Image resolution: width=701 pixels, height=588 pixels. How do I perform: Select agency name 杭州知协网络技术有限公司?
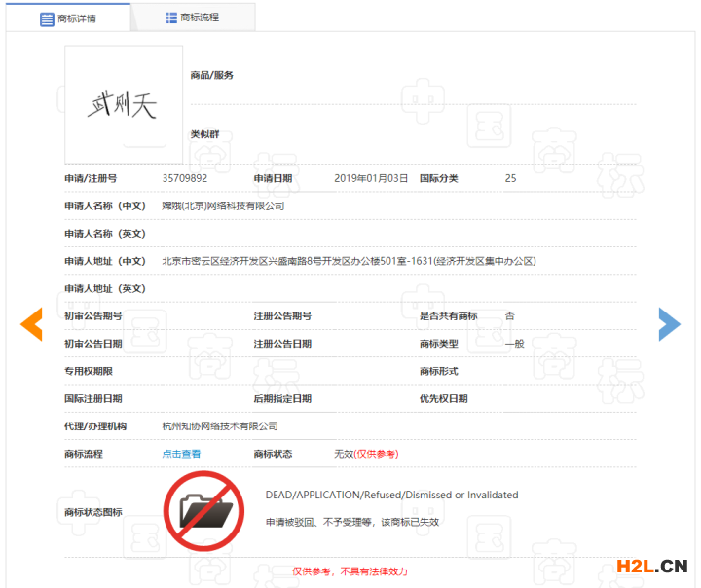220,426
